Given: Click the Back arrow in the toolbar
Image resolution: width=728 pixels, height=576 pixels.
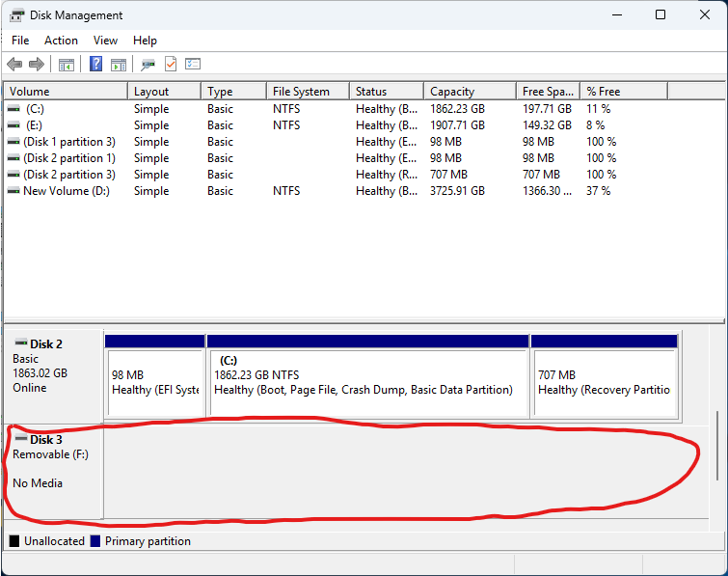Looking at the screenshot, I should 14,65.
